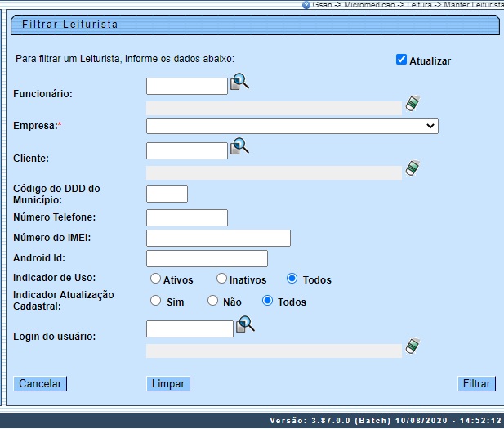Click the Filtrar button
The width and height of the screenshot is (504, 429).
coord(477,384)
